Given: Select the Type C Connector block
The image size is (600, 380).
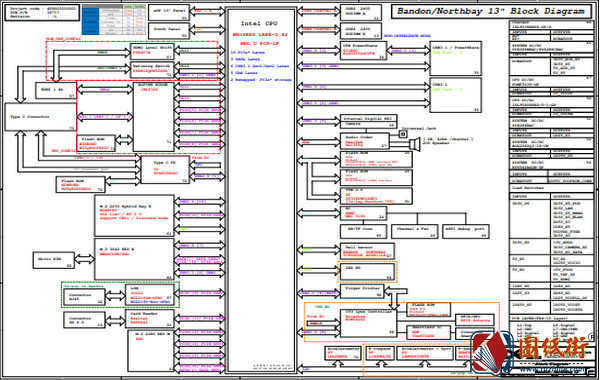Looking at the screenshot, I should pyautogui.click(x=41, y=117).
